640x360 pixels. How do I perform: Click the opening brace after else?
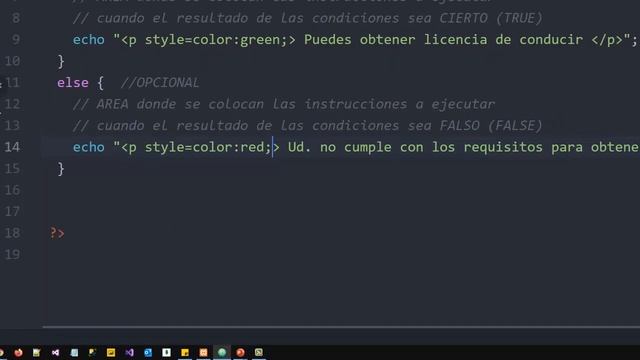tap(100, 83)
